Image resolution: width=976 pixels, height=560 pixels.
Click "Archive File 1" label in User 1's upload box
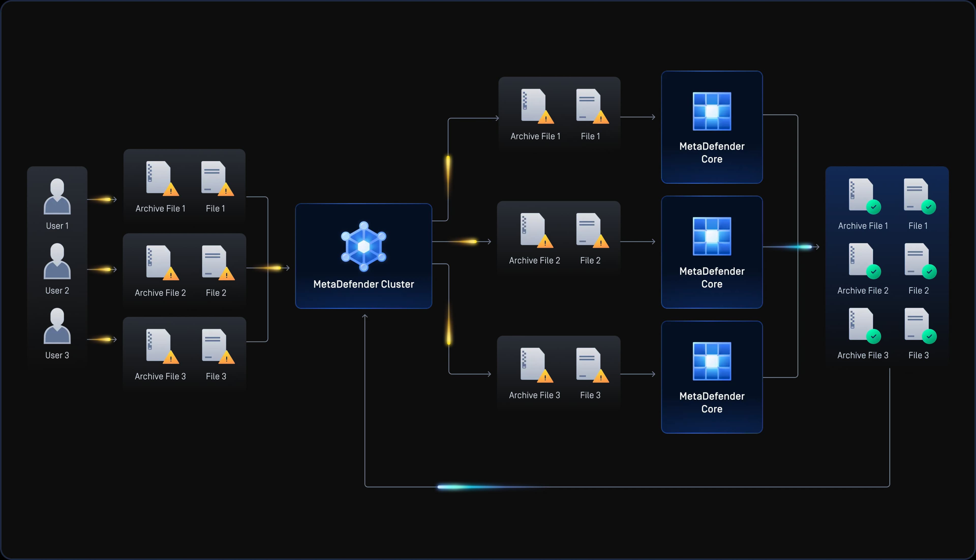click(x=160, y=208)
